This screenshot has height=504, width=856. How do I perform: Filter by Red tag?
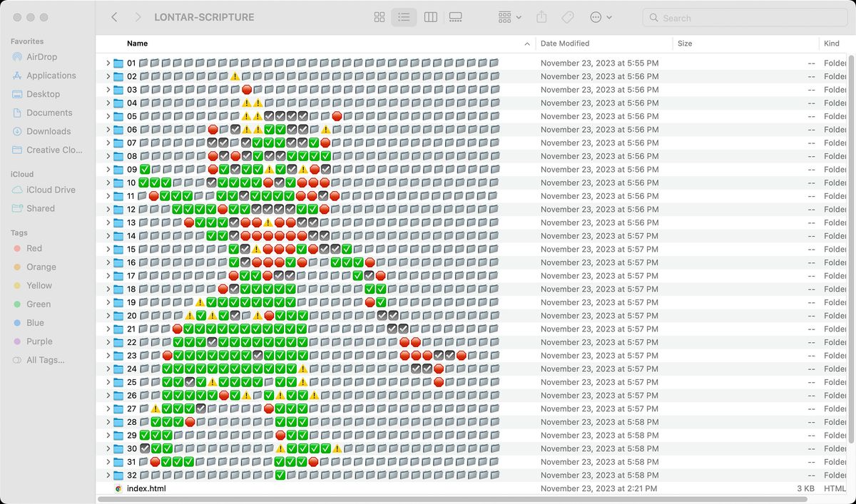pyautogui.click(x=34, y=248)
